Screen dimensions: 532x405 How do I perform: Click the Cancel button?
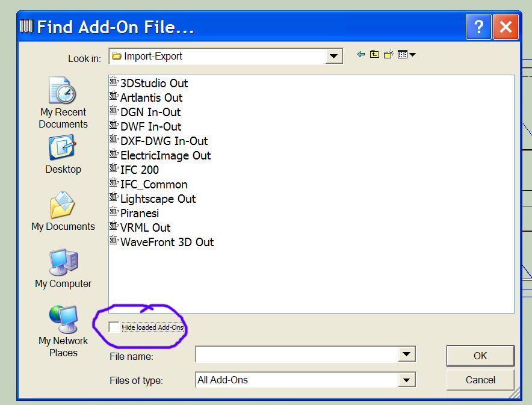coord(480,380)
